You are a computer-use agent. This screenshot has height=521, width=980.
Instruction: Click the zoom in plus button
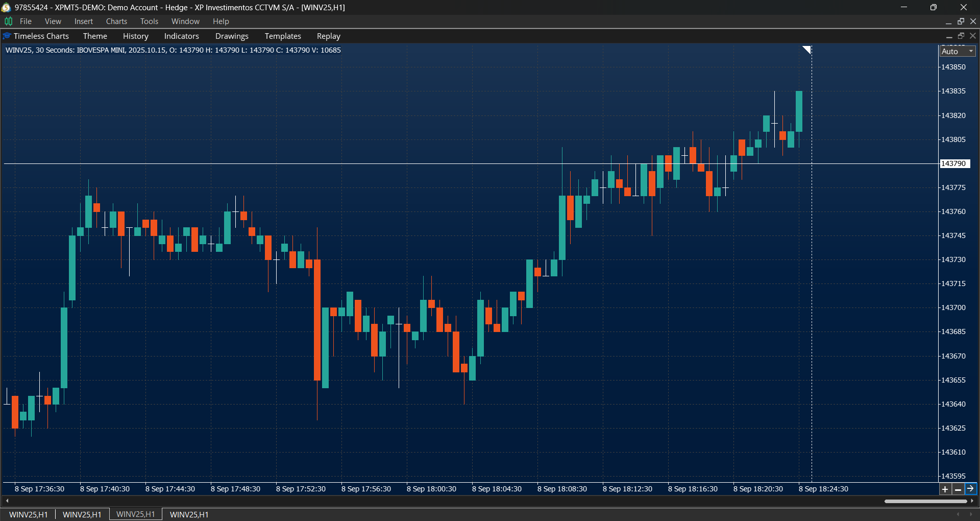945,489
